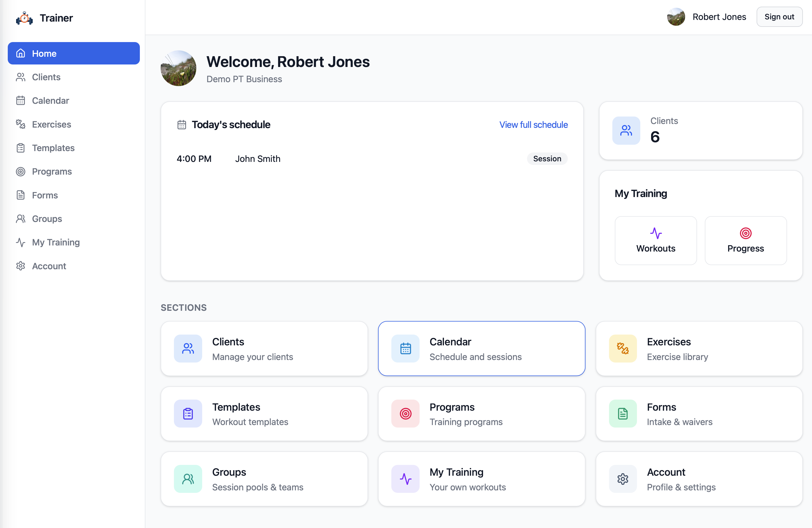
Task: Click the Sign out button
Action: (779, 17)
